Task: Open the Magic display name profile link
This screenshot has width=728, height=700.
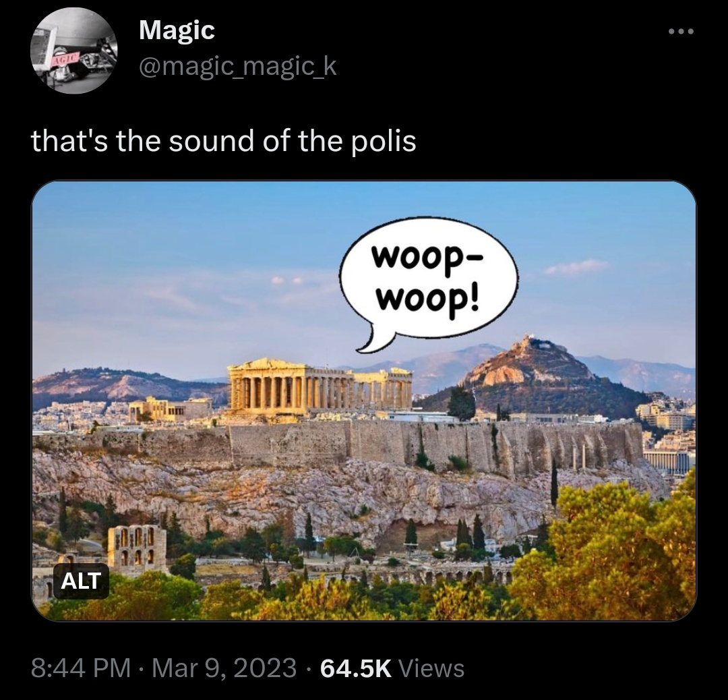Action: click(177, 30)
